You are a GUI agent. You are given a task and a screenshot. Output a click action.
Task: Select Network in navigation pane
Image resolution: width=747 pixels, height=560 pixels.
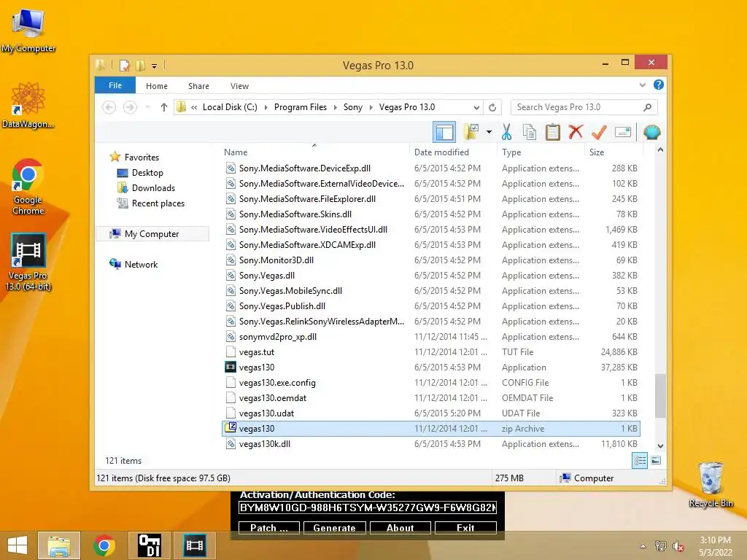click(x=141, y=264)
